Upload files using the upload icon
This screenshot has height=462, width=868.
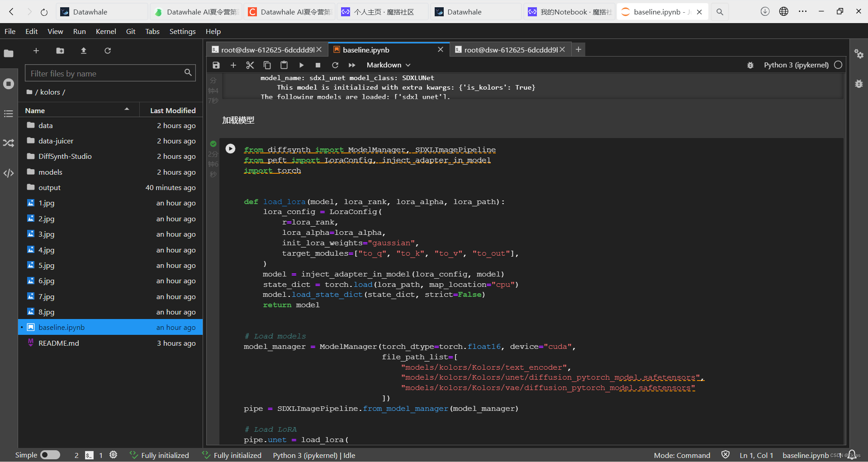tap(84, 51)
